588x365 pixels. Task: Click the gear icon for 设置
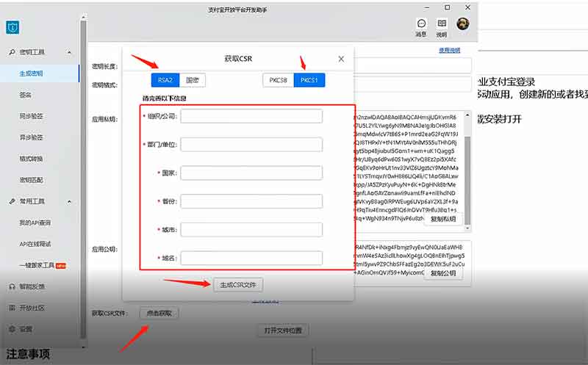[x=12, y=329]
